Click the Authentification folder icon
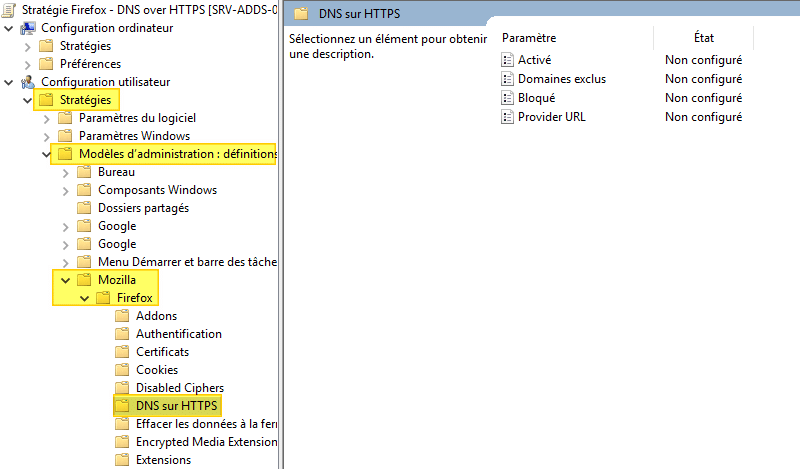800x469 pixels. (x=122, y=334)
